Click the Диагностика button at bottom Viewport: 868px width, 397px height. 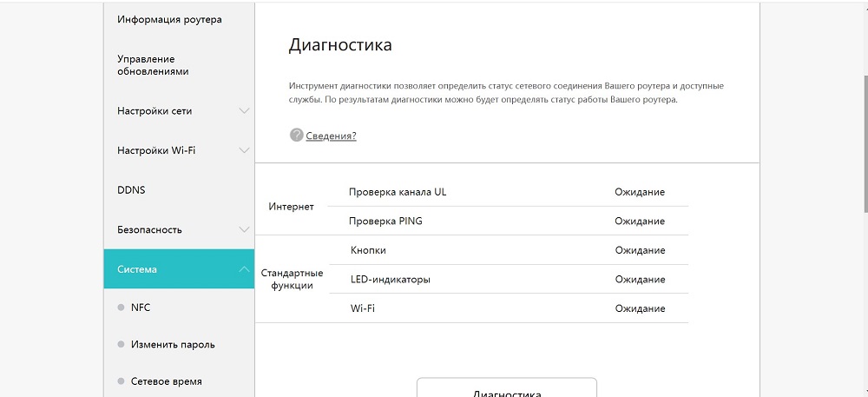pos(507,387)
